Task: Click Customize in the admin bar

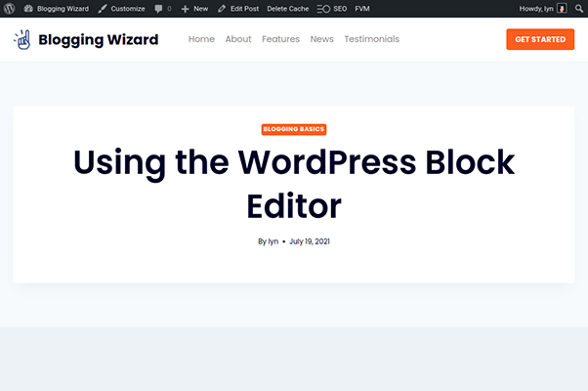Action: (x=121, y=8)
